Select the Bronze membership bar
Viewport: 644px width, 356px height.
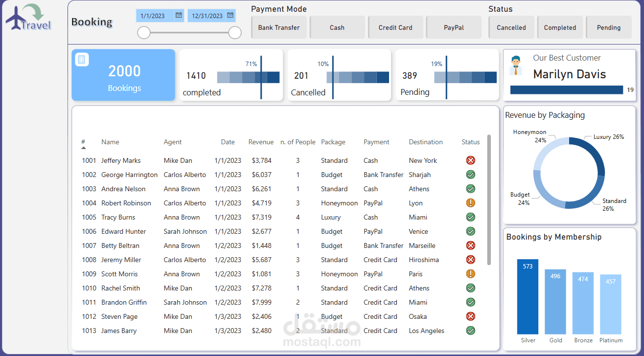click(583, 303)
